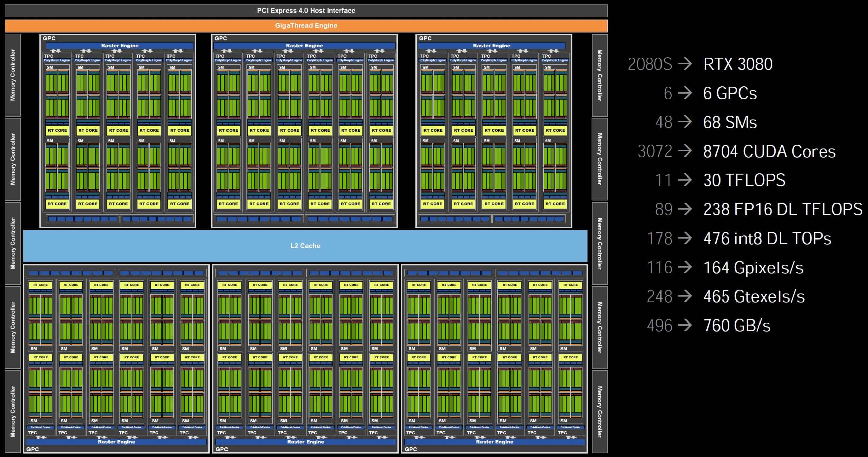Click the GPC label of top-middle cluster

coord(221,38)
